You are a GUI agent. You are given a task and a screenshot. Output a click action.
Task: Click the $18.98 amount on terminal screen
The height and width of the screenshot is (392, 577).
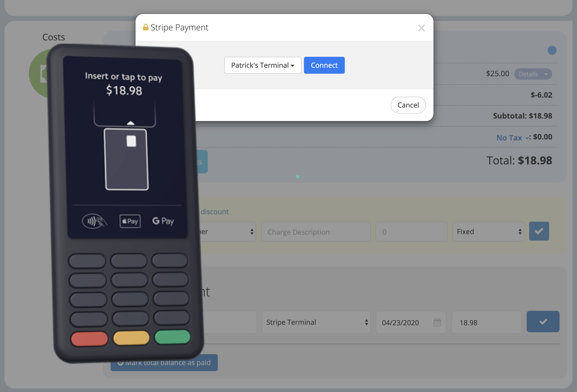[124, 90]
